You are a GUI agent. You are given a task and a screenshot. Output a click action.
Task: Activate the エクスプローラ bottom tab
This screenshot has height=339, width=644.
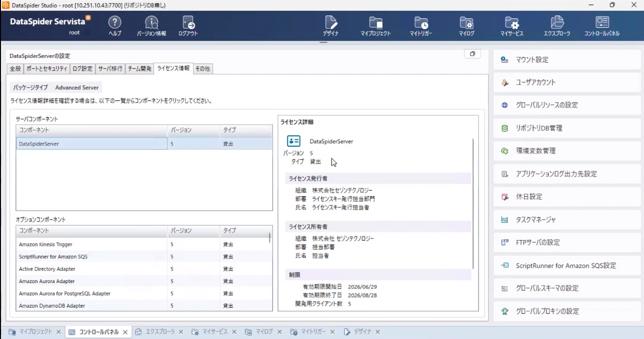tap(160, 332)
